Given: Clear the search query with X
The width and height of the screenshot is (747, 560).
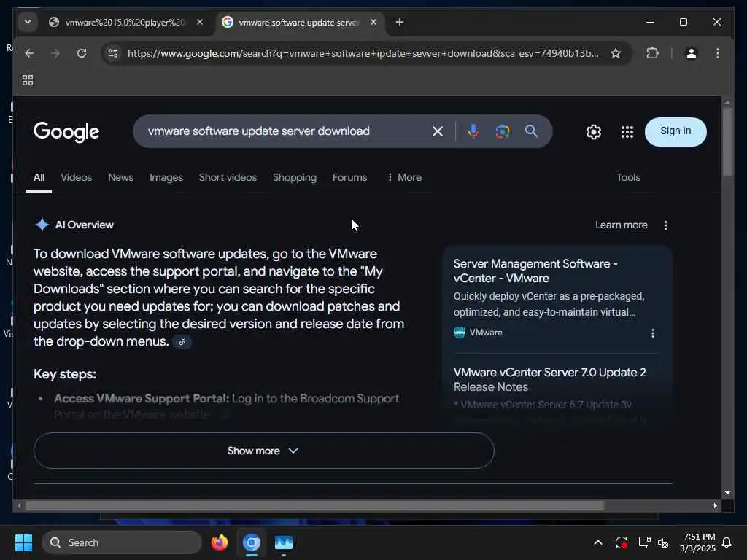Looking at the screenshot, I should (x=438, y=131).
